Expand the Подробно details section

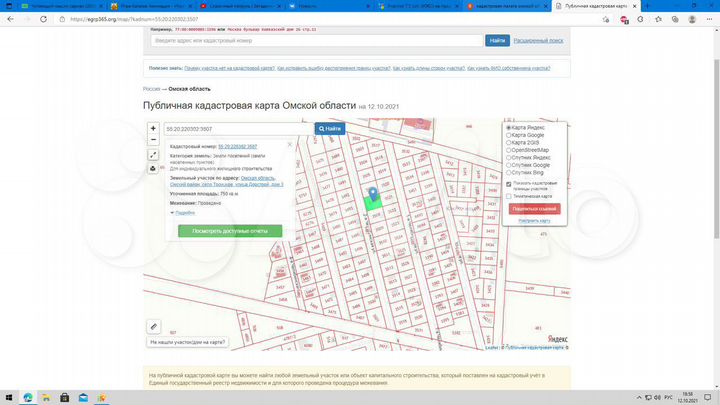click(184, 213)
